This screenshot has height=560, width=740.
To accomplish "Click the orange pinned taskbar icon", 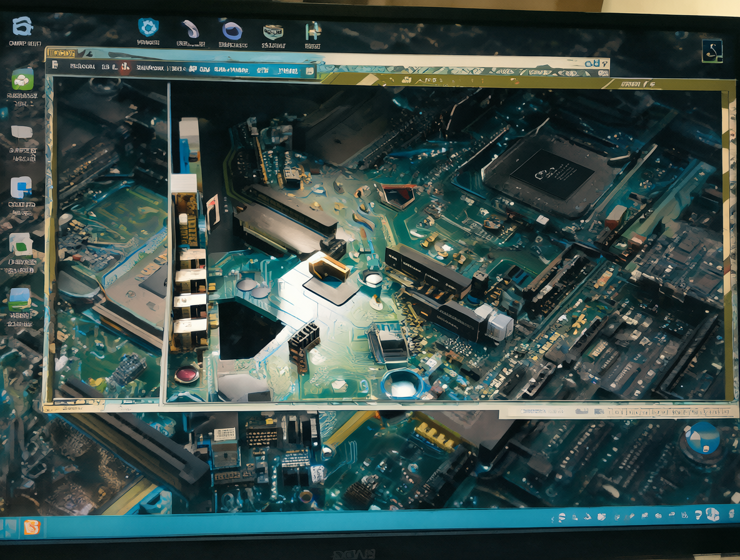I will coord(32,526).
